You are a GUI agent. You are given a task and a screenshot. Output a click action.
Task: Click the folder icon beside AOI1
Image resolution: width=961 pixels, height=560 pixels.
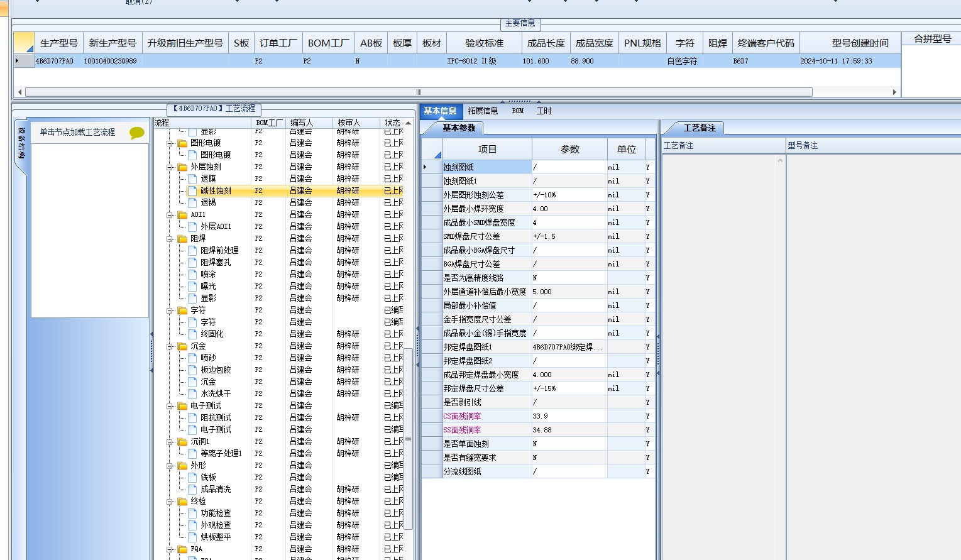coord(183,215)
